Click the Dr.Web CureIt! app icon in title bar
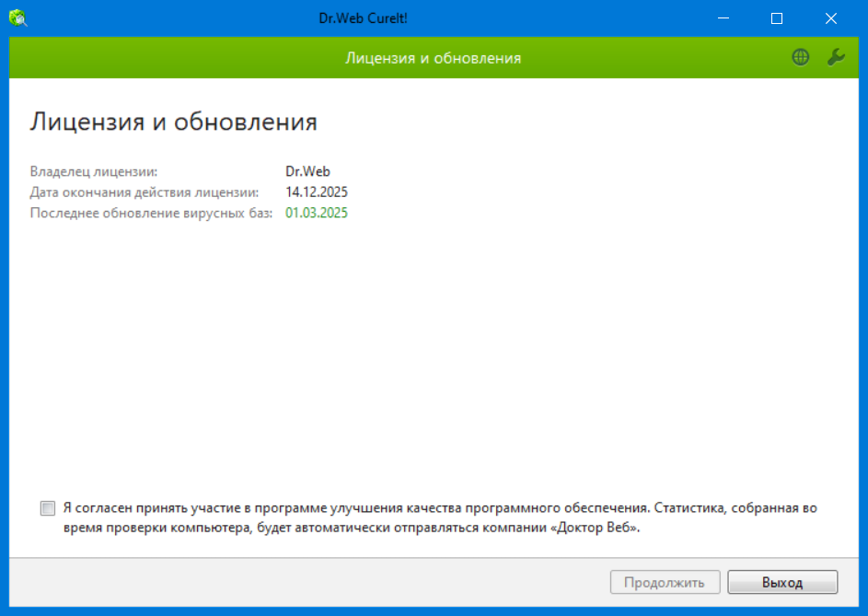The image size is (868, 616). point(18,18)
